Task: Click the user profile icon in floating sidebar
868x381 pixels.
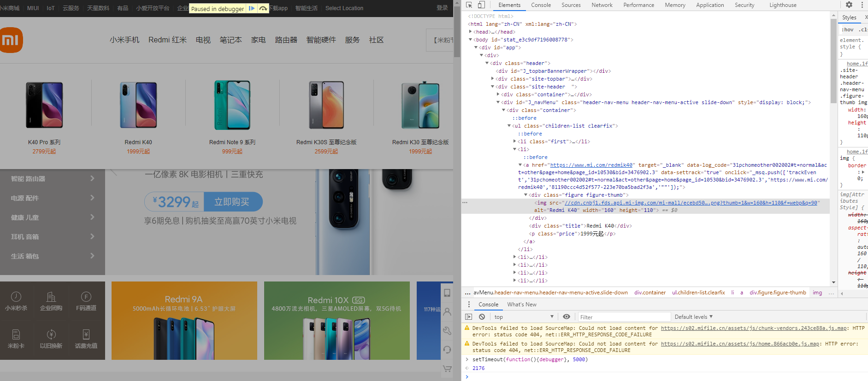Action: coord(447,312)
